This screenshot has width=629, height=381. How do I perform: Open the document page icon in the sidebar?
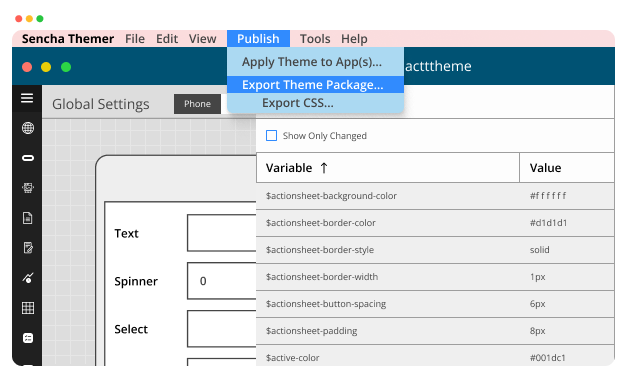28,218
